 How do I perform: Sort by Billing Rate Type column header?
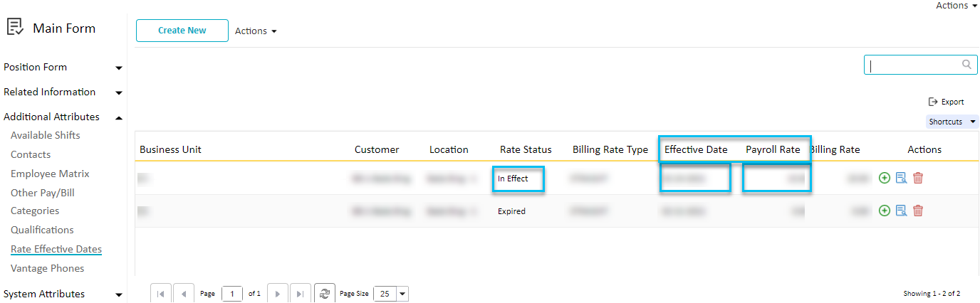610,149
